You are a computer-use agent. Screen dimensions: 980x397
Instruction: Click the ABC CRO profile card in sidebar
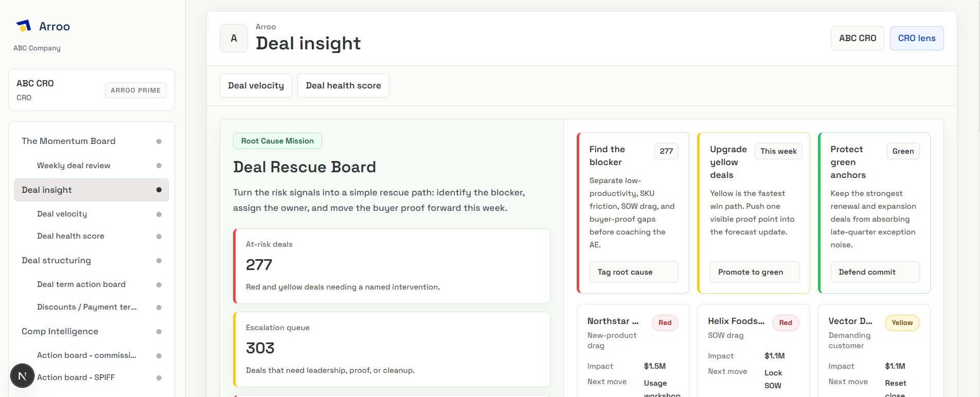click(92, 90)
